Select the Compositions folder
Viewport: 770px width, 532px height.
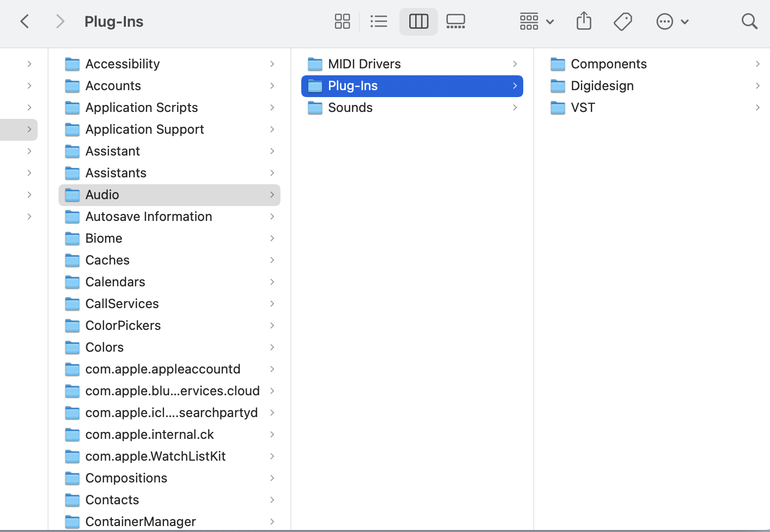[169, 478]
